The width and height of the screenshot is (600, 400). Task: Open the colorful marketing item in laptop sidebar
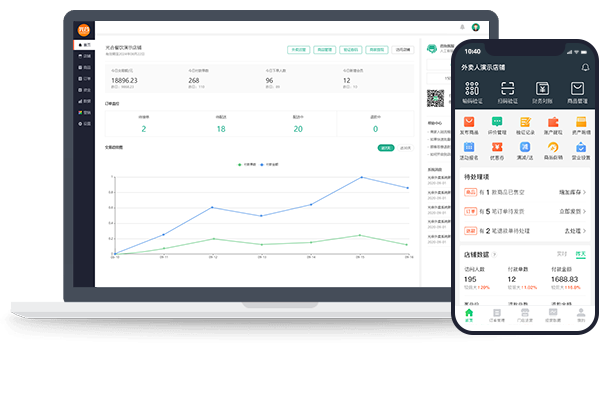point(84,113)
